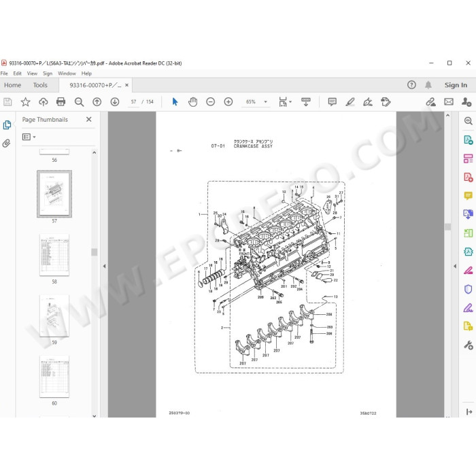Send the file by email envelope
The height and width of the screenshot is (476, 476).
[449, 102]
